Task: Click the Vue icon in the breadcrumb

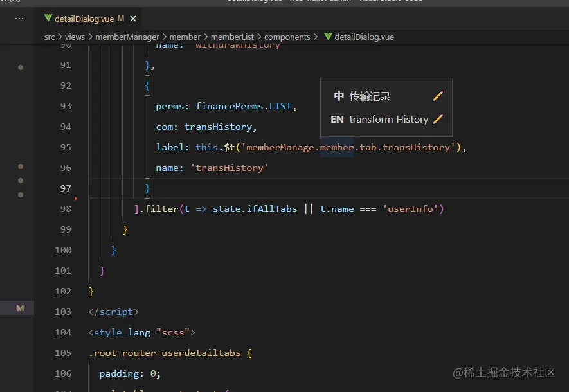Action: point(328,37)
